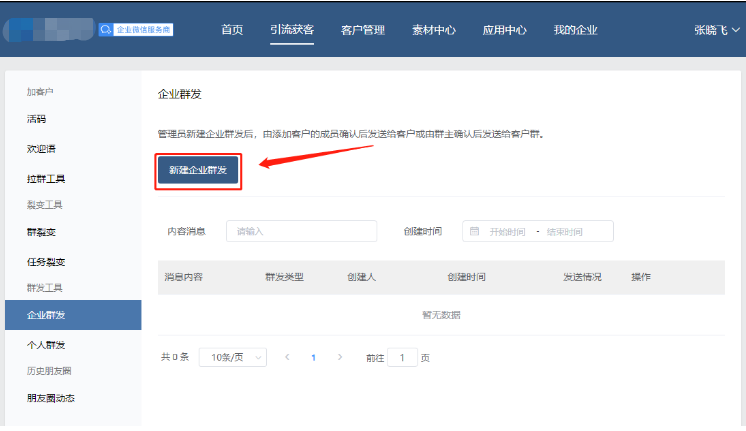Click the 新建企业群发 button

197,171
